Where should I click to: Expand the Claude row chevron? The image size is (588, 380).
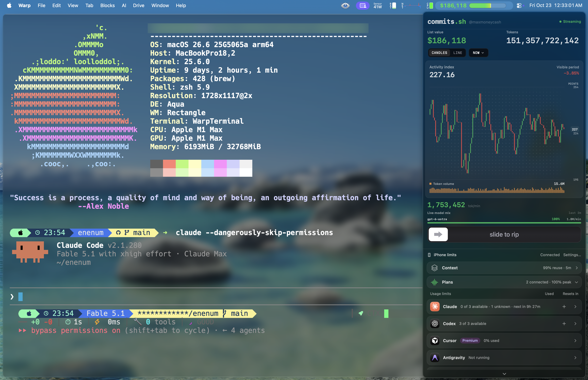click(575, 307)
